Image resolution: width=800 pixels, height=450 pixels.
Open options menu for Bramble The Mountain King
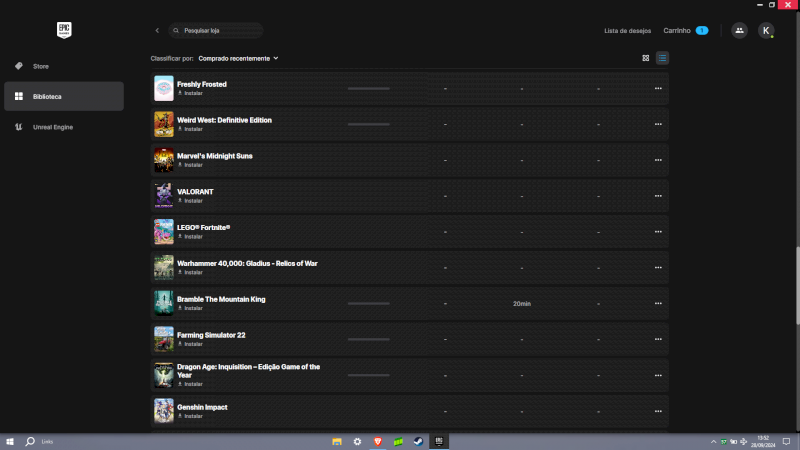tap(658, 304)
